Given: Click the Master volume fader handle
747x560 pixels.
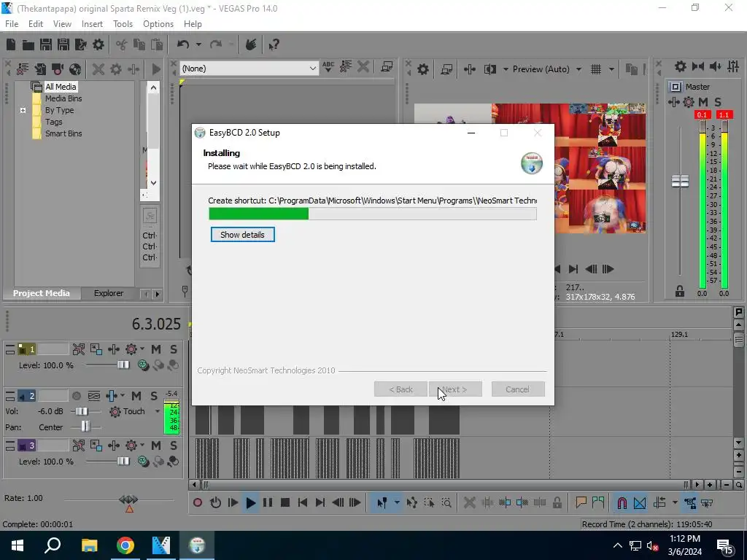Looking at the screenshot, I should point(680,181).
